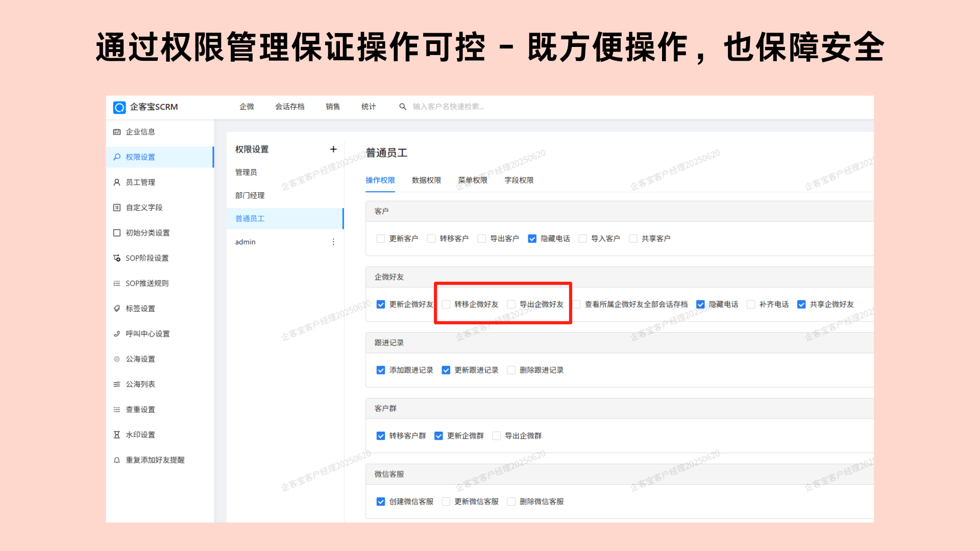Click the 自定义字段 icon
The width and height of the screenshot is (980, 551).
117,208
